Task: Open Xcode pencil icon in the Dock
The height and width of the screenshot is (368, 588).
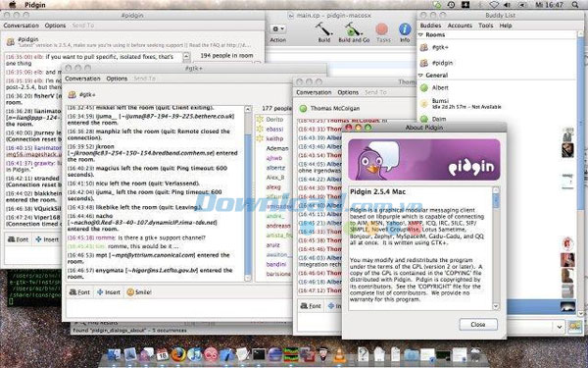Action: pyautogui.click(x=227, y=354)
